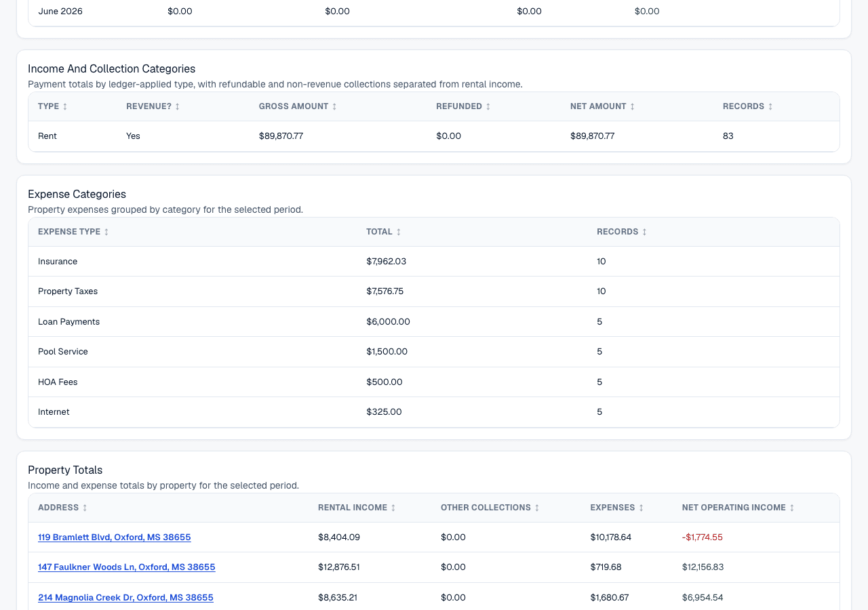Click the Expense Categories heading
This screenshot has width=868, height=610.
coord(77,195)
